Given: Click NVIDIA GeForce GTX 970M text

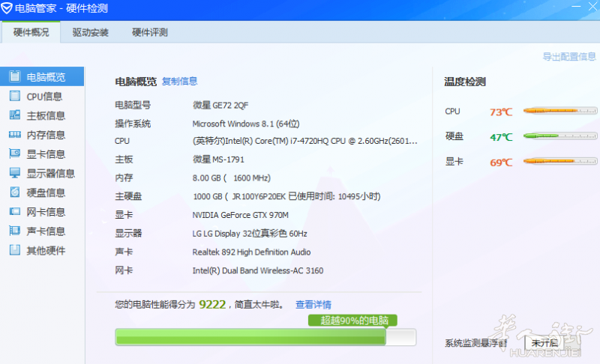Looking at the screenshot, I should [240, 215].
